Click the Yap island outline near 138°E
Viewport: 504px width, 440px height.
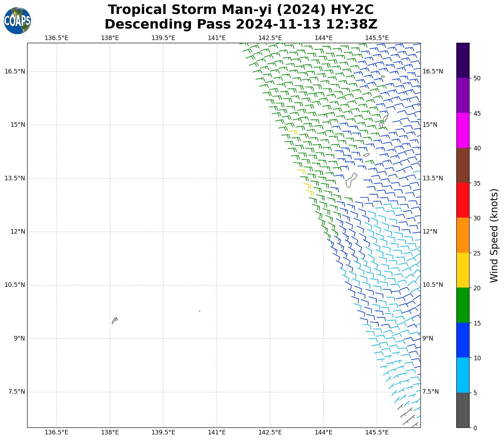click(x=115, y=320)
